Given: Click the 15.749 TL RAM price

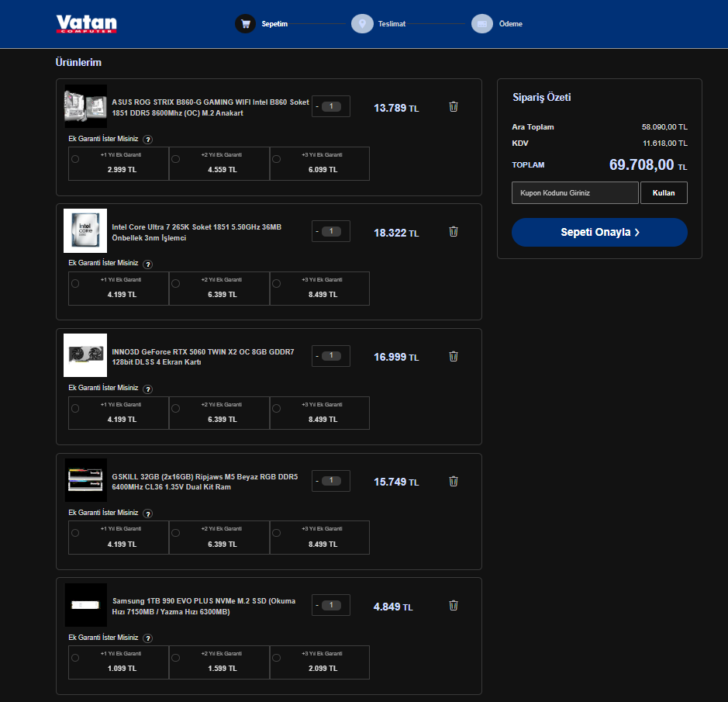Looking at the screenshot, I should pyautogui.click(x=396, y=482).
